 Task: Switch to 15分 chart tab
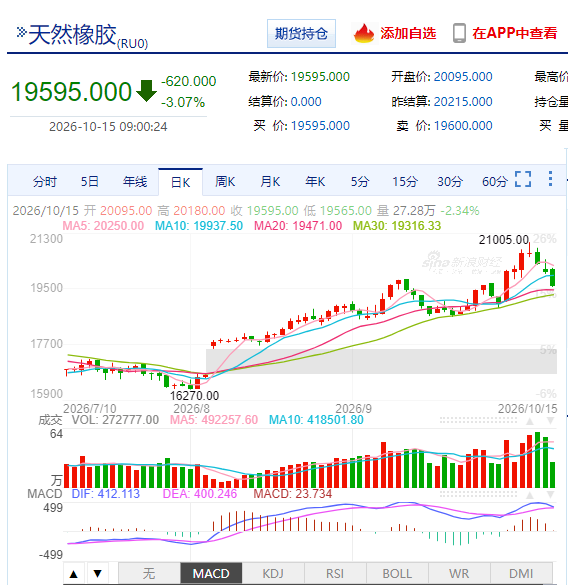[x=405, y=182]
